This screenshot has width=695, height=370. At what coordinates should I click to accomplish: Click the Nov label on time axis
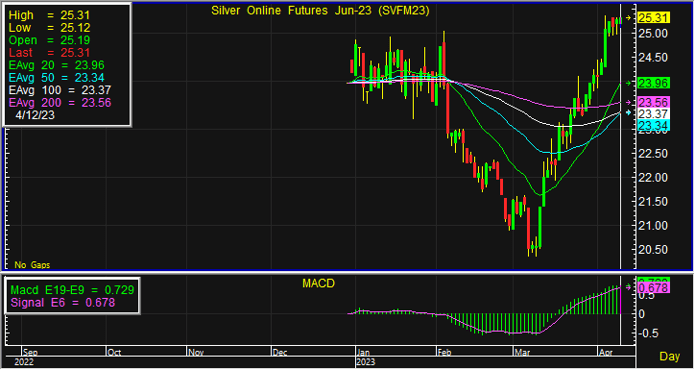tap(196, 353)
